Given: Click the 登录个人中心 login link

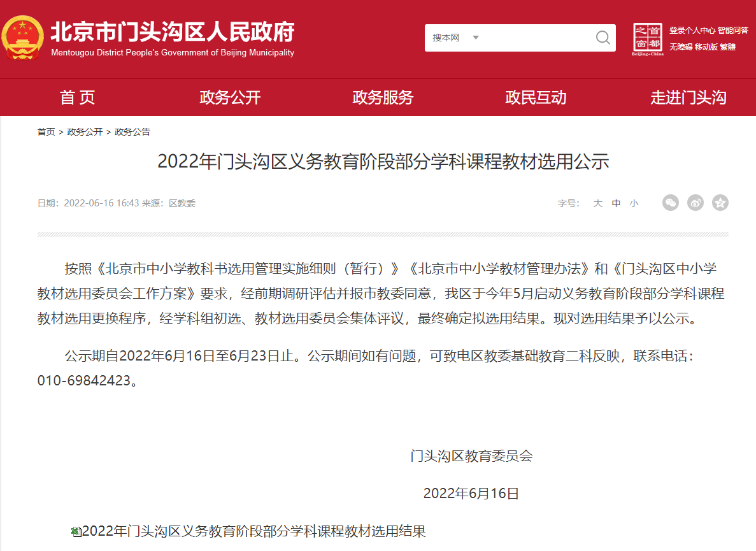Looking at the screenshot, I should (x=692, y=31).
